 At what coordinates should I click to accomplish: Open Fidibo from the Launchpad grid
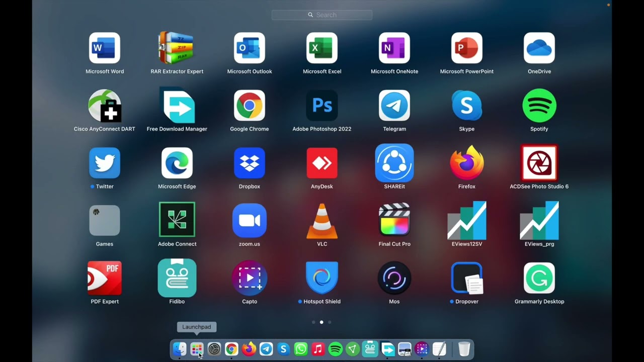click(x=177, y=278)
